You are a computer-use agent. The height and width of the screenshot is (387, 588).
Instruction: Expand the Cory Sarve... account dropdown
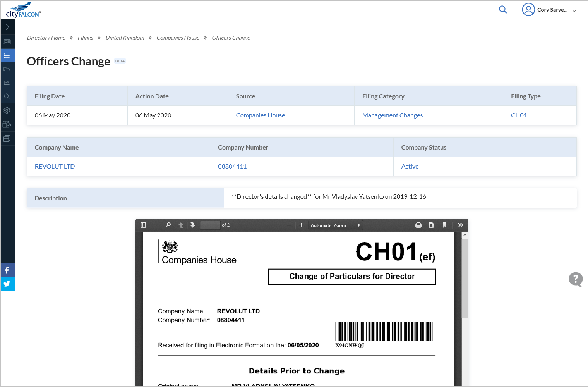(x=574, y=10)
